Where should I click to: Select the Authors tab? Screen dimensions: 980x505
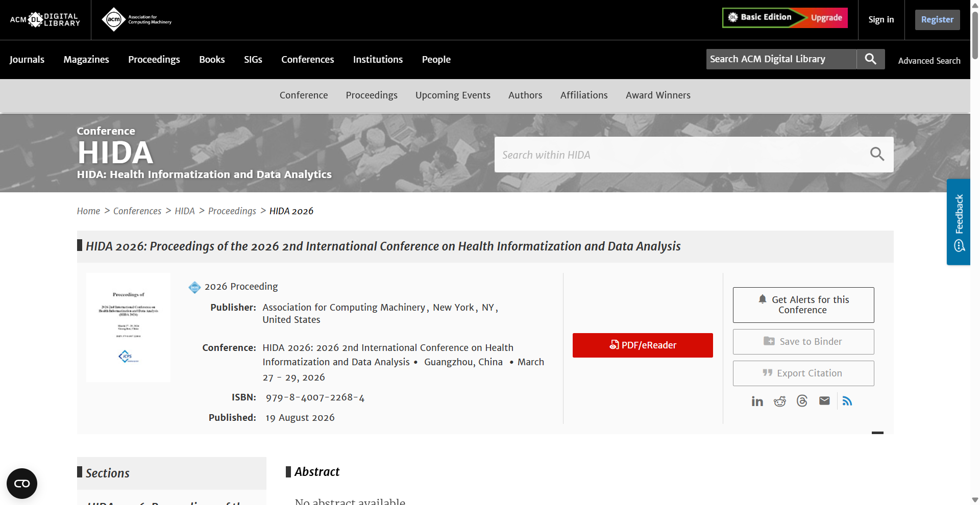coord(525,95)
